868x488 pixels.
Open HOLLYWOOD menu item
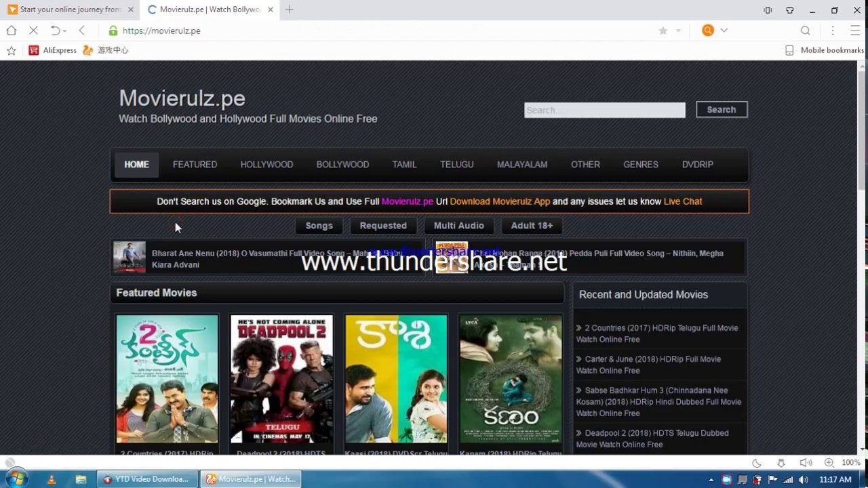point(267,165)
